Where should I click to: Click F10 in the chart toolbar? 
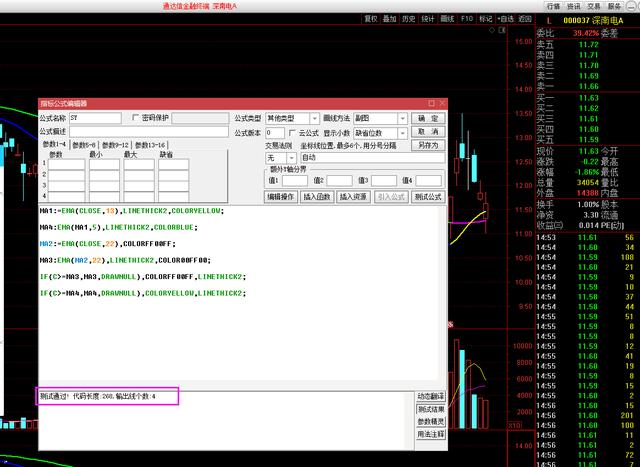[x=467, y=19]
